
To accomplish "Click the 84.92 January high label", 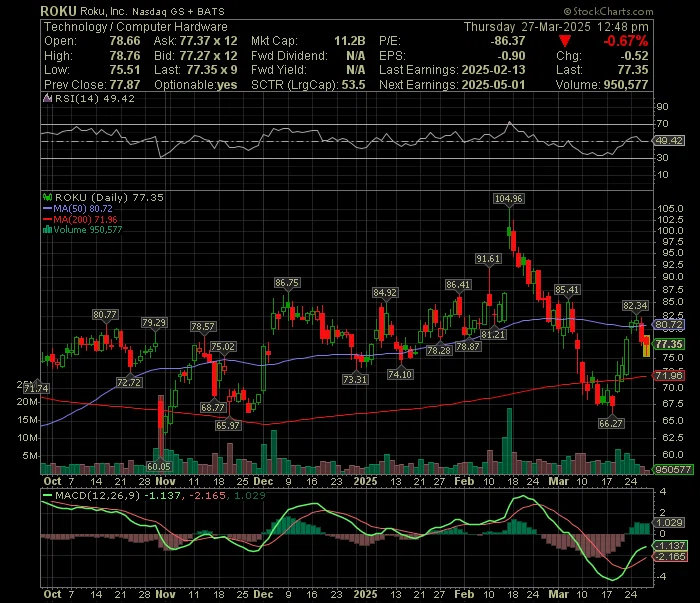I will coord(385,293).
